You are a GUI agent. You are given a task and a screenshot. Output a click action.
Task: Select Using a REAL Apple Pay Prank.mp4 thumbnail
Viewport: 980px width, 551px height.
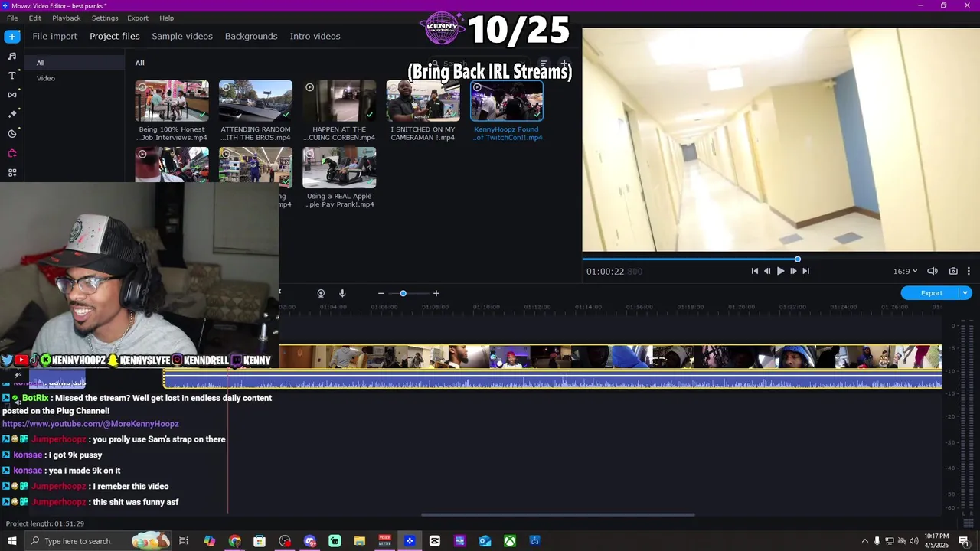[339, 168]
